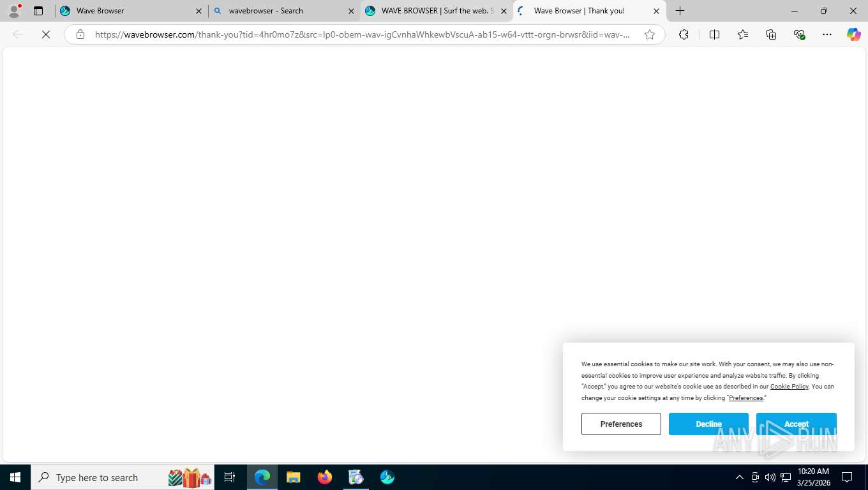Launch Firefox from taskbar
This screenshot has height=490, width=868.
(325, 477)
